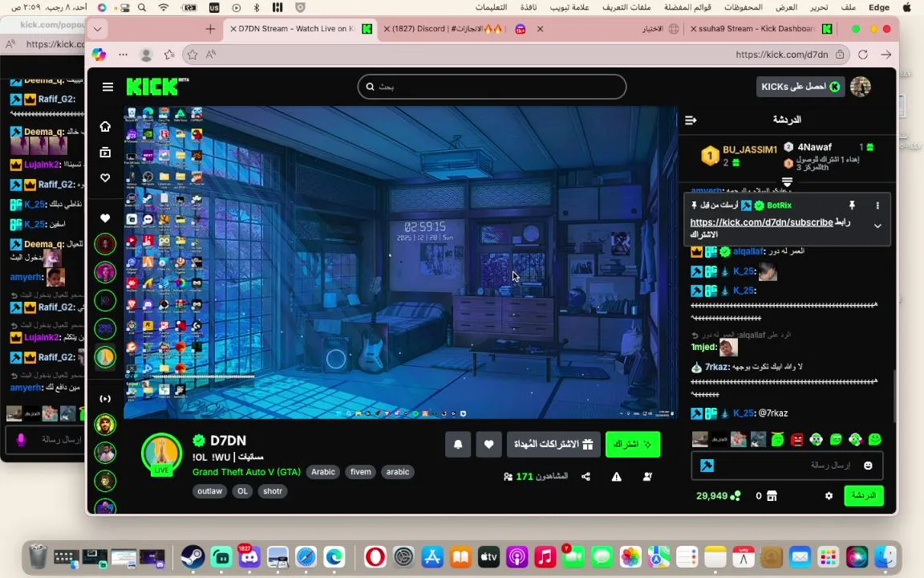The height and width of the screenshot is (578, 924).
Task: Refresh the page in Edge
Action: point(863,55)
